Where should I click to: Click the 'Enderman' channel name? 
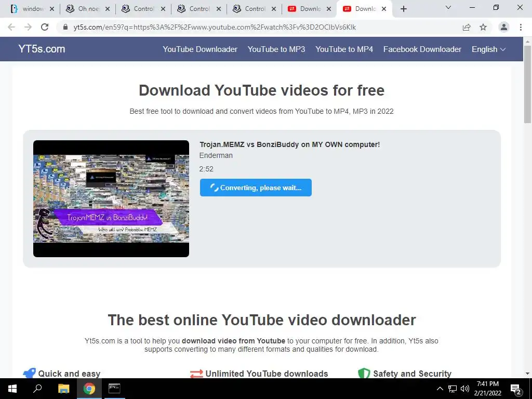[216, 155]
